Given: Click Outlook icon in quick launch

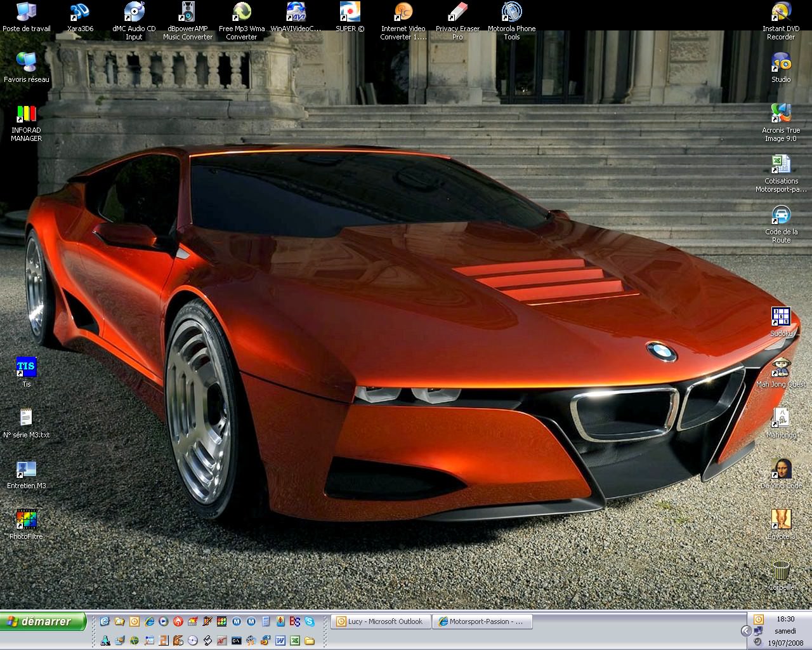Looking at the screenshot, I should pos(134,621).
